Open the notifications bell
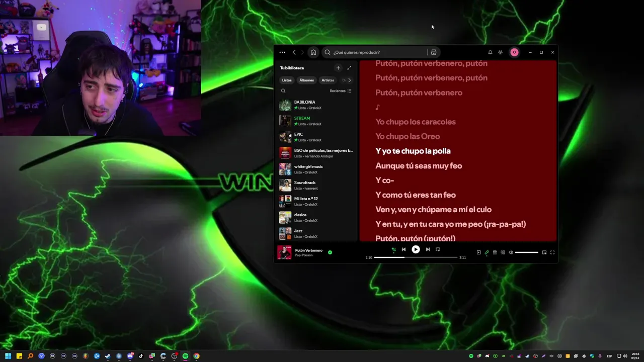Screen dimensions: 644x362 point(490,52)
